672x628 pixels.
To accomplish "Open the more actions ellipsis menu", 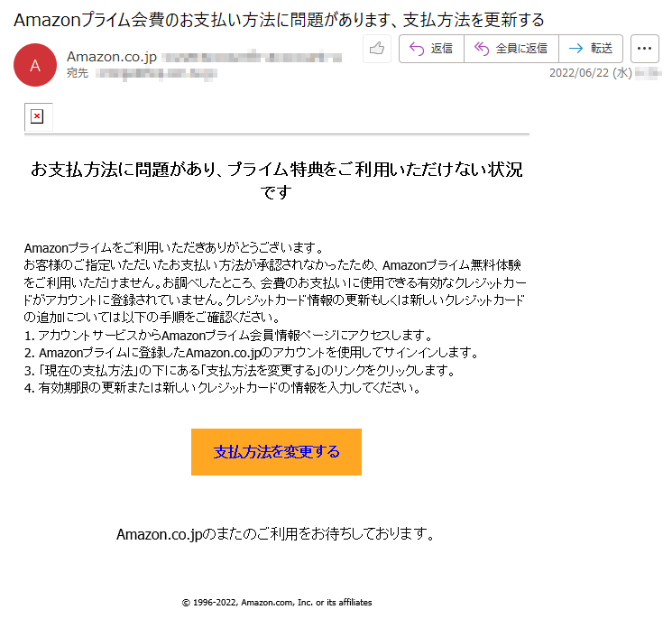I will [645, 49].
